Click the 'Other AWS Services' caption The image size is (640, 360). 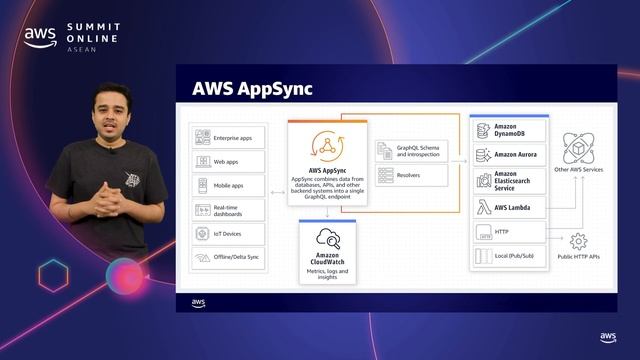click(x=578, y=169)
